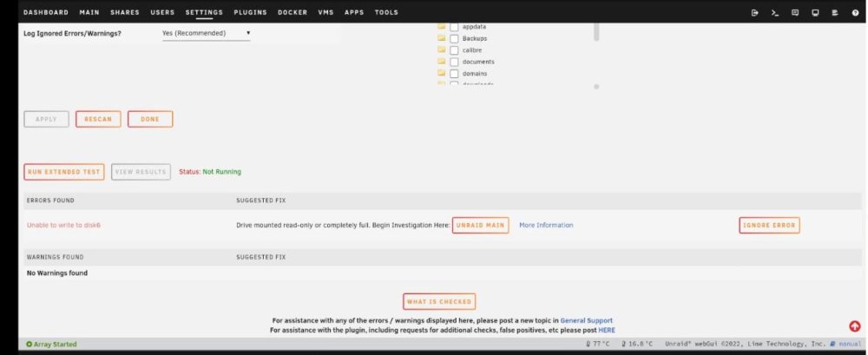The width and height of the screenshot is (868, 355).
Task: Tick the domains checkbox
Action: (454, 74)
